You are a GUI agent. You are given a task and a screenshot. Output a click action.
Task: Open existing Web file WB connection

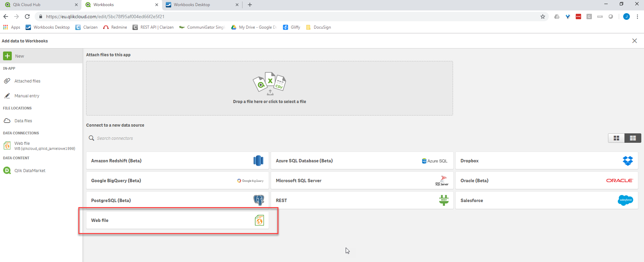pos(41,146)
